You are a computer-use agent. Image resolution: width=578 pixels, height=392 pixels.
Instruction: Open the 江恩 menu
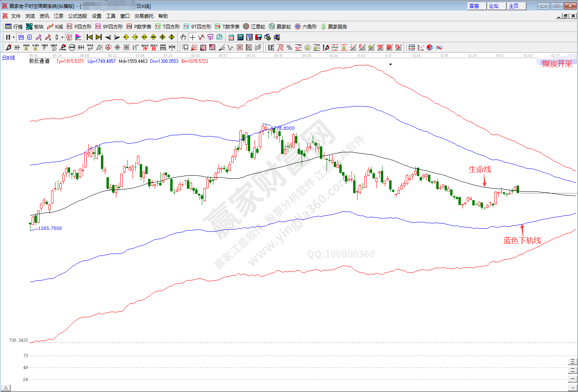pyautogui.click(x=59, y=16)
